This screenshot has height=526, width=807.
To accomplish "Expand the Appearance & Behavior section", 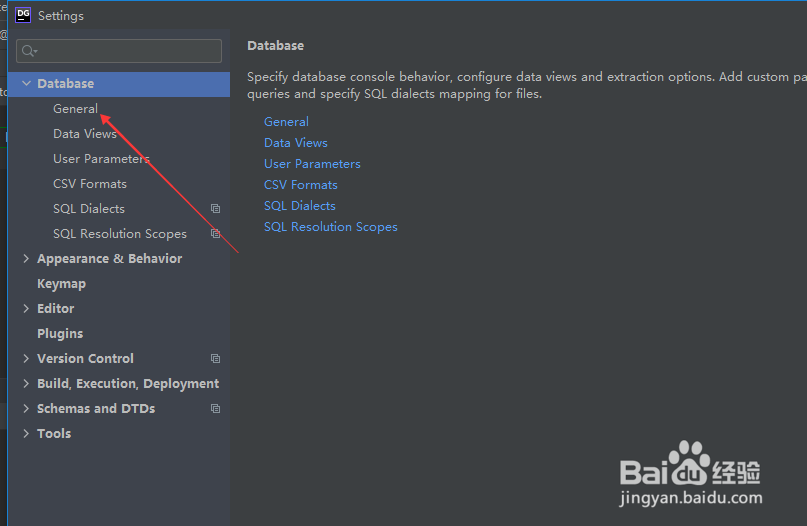I will 26,259.
